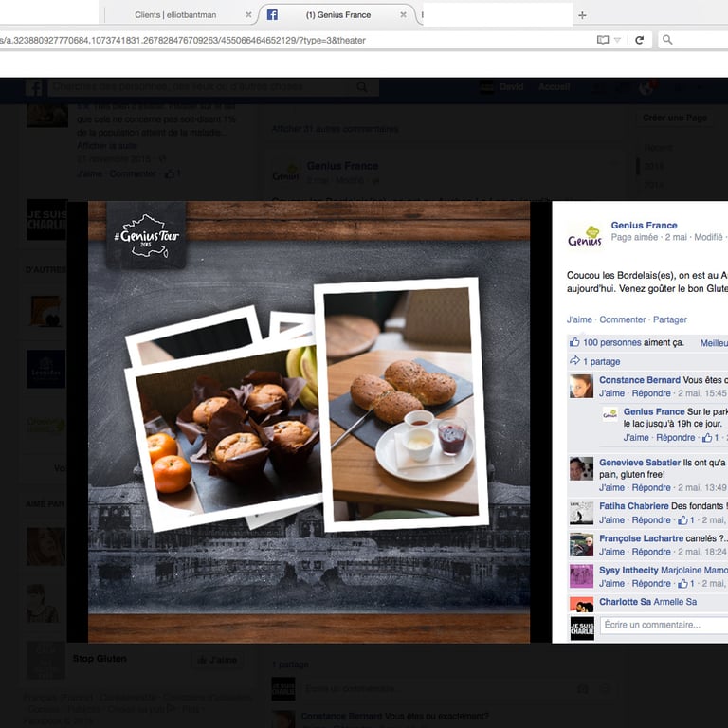The height and width of the screenshot is (728, 728).
Task: Click the thumbs-up icon on the Genius France reply
Action: pyautogui.click(x=707, y=437)
